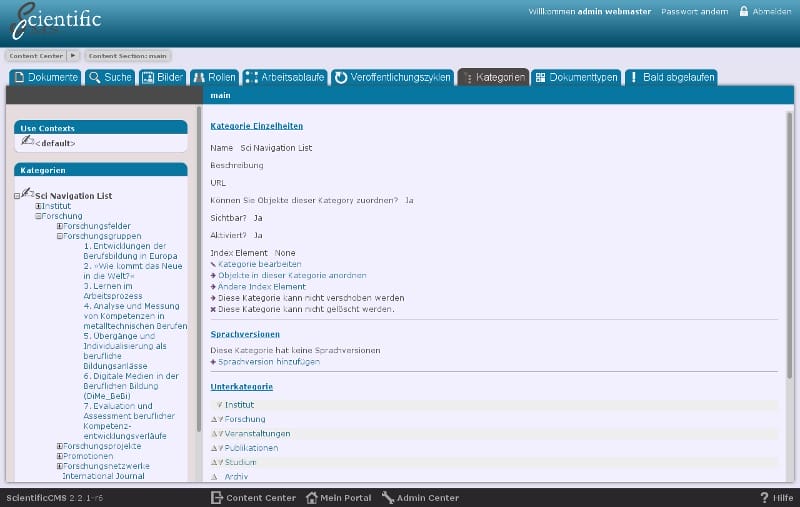Open the Content Center breadcrumb arrow dropdown
The image size is (800, 507).
click(x=73, y=56)
